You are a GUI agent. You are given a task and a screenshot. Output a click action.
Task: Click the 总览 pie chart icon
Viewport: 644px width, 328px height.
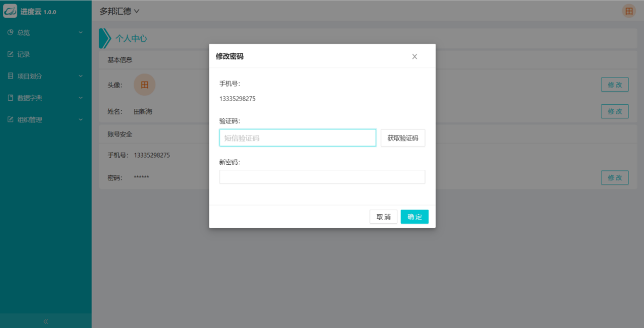click(x=10, y=33)
